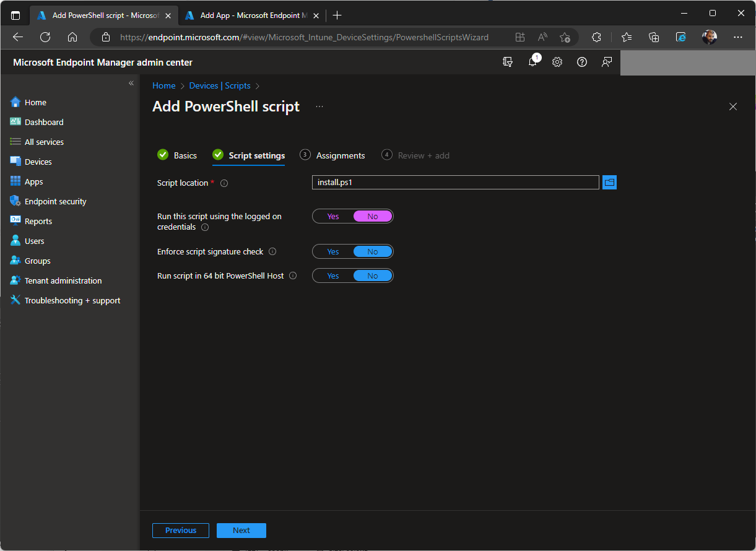
Task: Open the browser favorites star-list icon
Action: click(x=627, y=37)
